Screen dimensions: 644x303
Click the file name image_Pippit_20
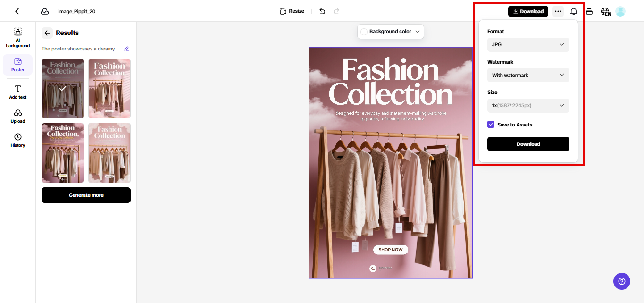pyautogui.click(x=76, y=11)
